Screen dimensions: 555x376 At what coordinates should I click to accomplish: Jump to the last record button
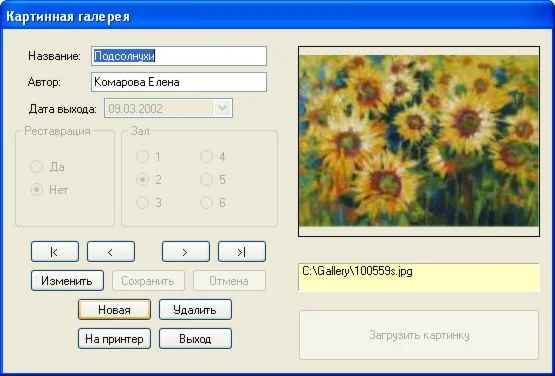pyautogui.click(x=242, y=252)
